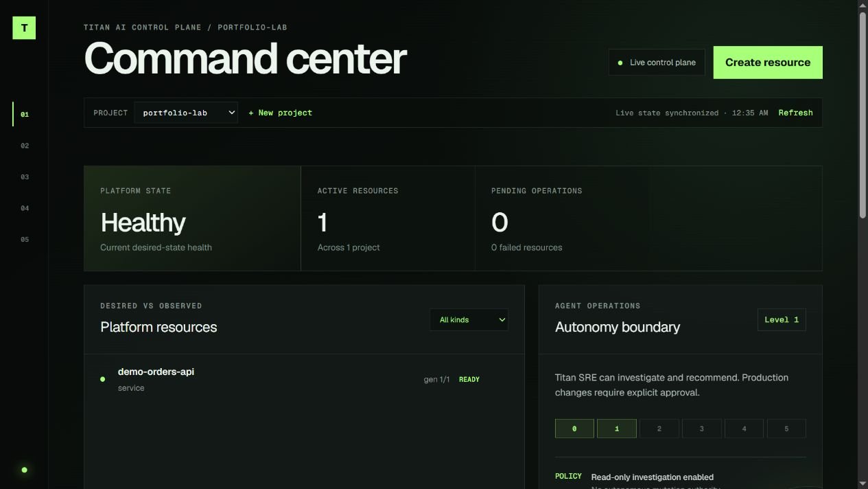Click Platform resources heading
The width and height of the screenshot is (868, 489).
pyautogui.click(x=159, y=327)
